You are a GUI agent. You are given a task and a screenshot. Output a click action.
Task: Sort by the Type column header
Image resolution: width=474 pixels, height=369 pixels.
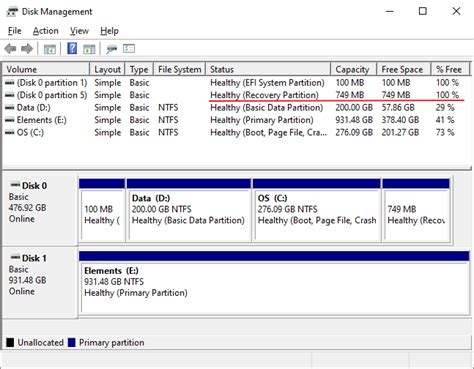pyautogui.click(x=139, y=69)
